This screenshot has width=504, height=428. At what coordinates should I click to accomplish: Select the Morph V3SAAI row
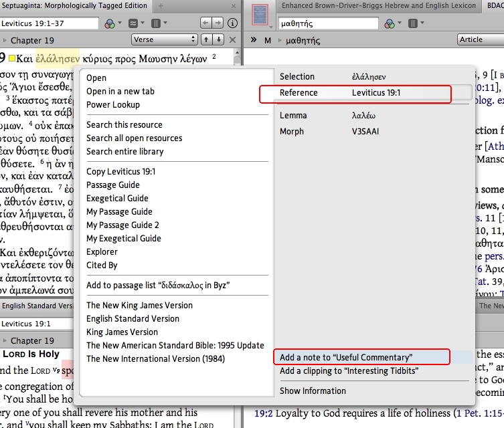[373, 132]
